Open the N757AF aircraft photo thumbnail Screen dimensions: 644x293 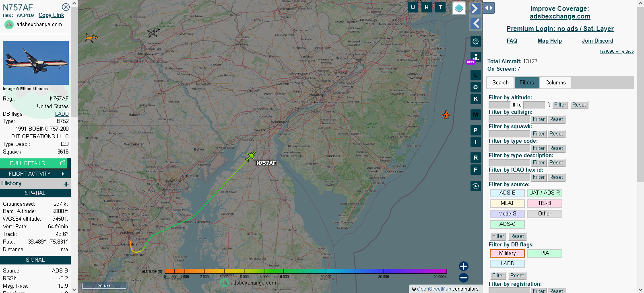click(x=36, y=63)
